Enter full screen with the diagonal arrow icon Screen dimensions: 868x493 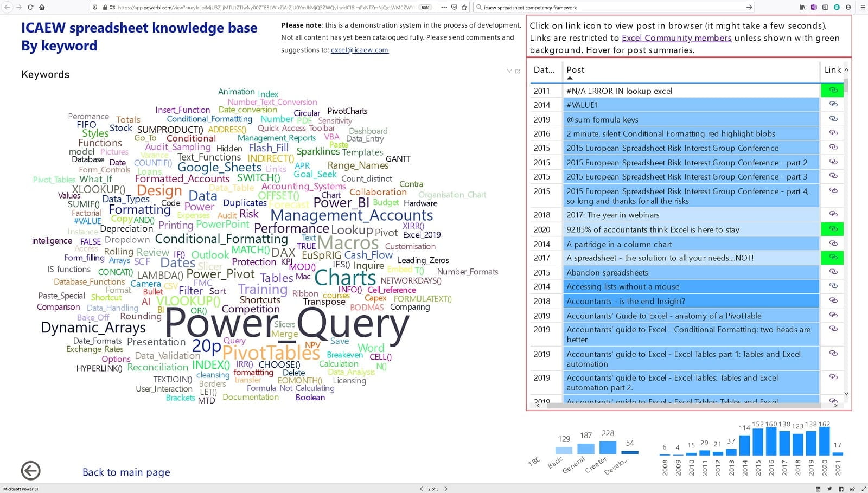point(864,488)
